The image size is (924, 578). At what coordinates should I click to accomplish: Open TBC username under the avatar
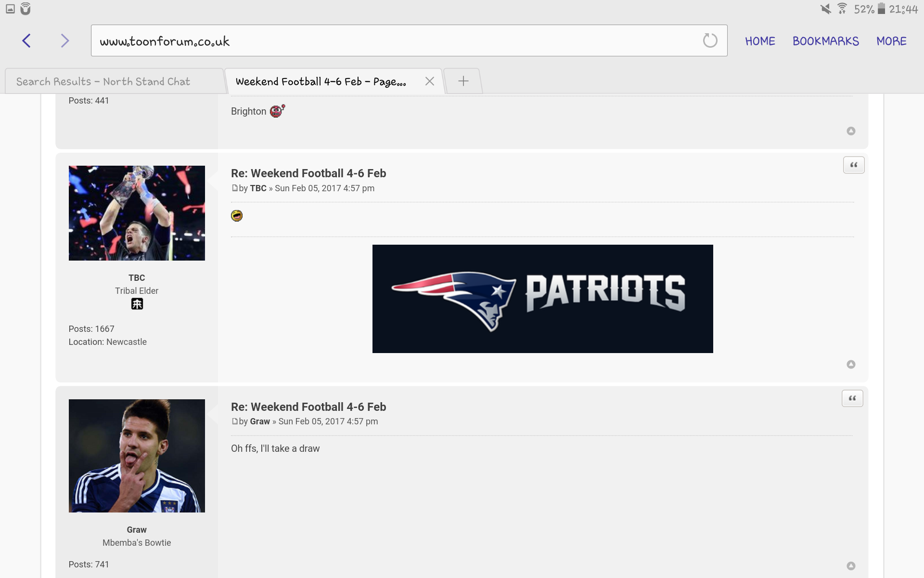[x=137, y=278]
